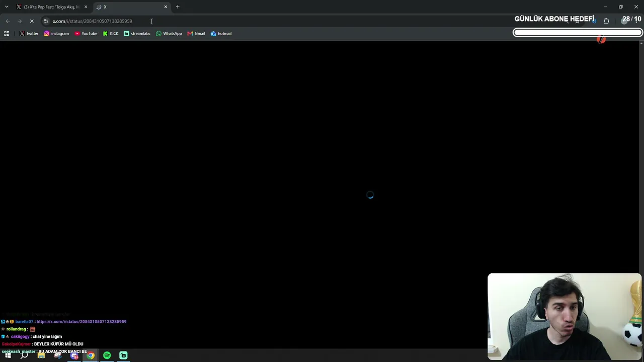Open the Discord taskbar icon with notifications

(x=74, y=355)
